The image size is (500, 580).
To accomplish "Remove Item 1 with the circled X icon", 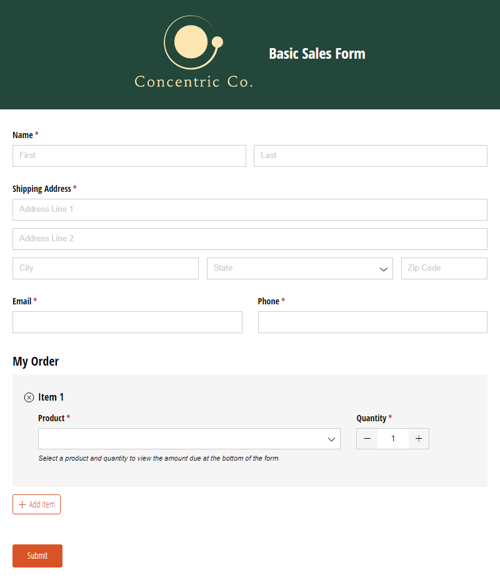I will (x=29, y=397).
